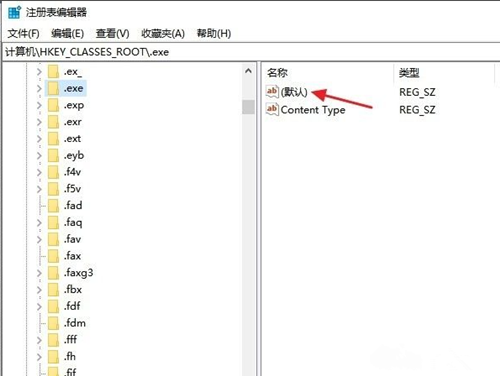The image size is (500, 376).
Task: Select the .eyb key label
Action: [x=74, y=156]
